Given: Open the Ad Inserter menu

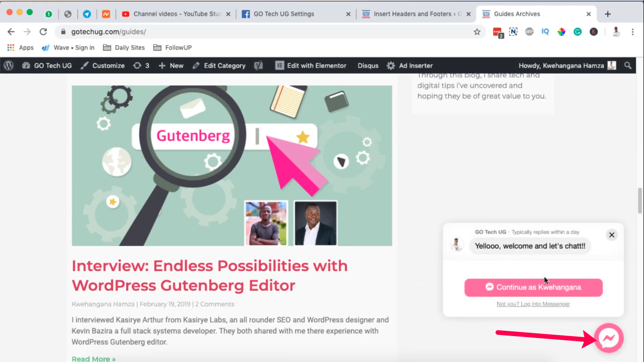Looking at the screenshot, I should coord(410,66).
